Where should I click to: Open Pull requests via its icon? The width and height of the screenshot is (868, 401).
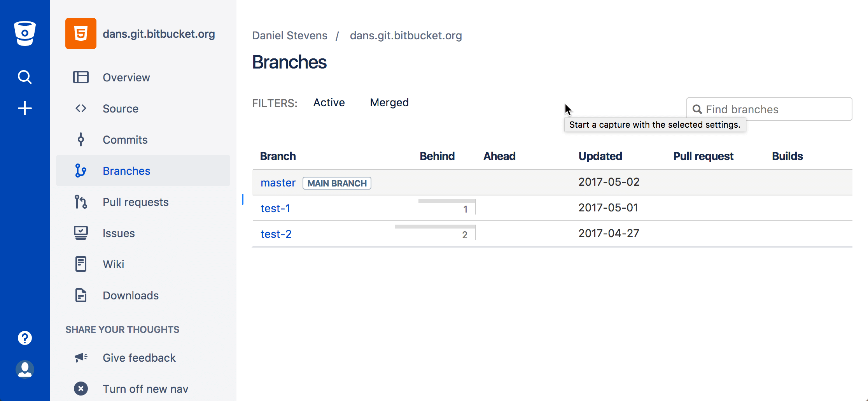80,202
